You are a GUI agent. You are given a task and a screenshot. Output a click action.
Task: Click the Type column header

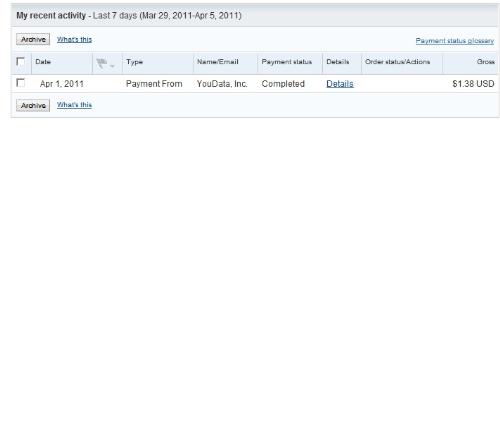coord(134,62)
